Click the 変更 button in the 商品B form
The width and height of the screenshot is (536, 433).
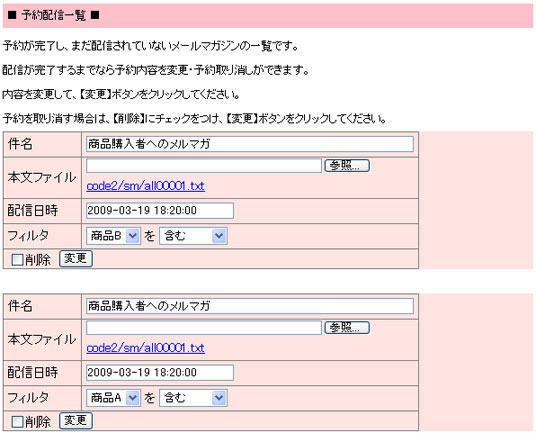pyautogui.click(x=76, y=259)
